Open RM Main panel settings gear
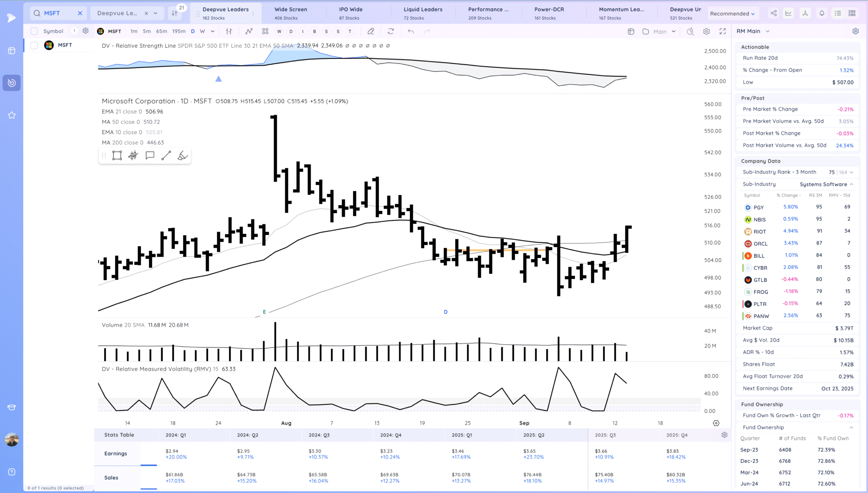This screenshot has height=493, width=868. (855, 31)
